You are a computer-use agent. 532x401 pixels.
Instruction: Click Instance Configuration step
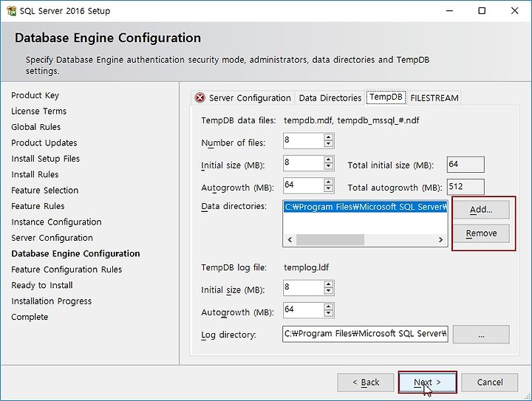56,222
